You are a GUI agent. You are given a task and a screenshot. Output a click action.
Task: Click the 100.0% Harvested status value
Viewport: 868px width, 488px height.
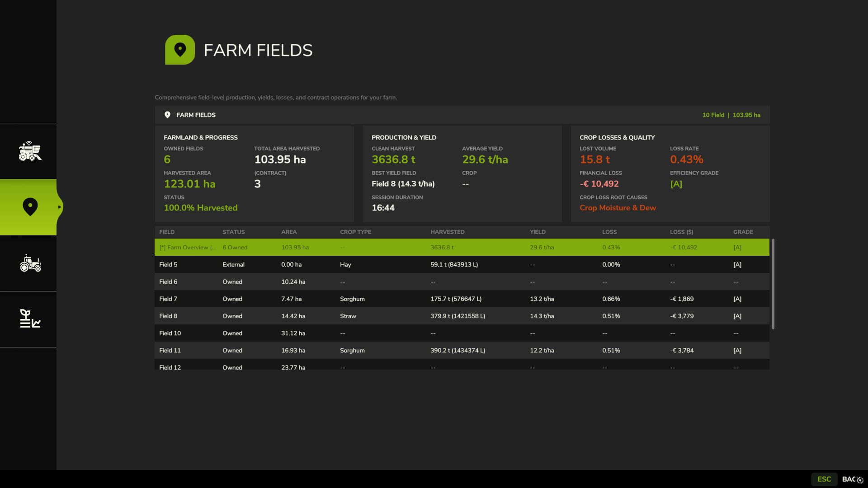(x=200, y=208)
